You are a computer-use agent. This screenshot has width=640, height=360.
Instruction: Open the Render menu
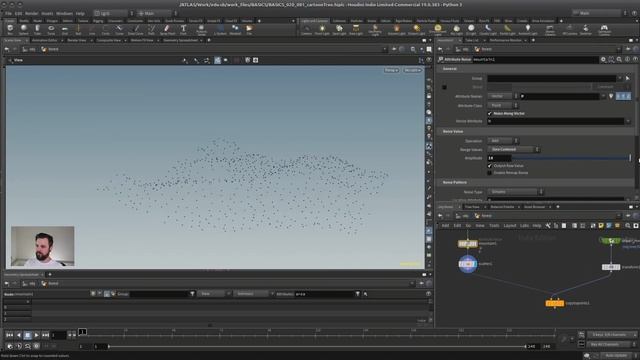[31, 13]
